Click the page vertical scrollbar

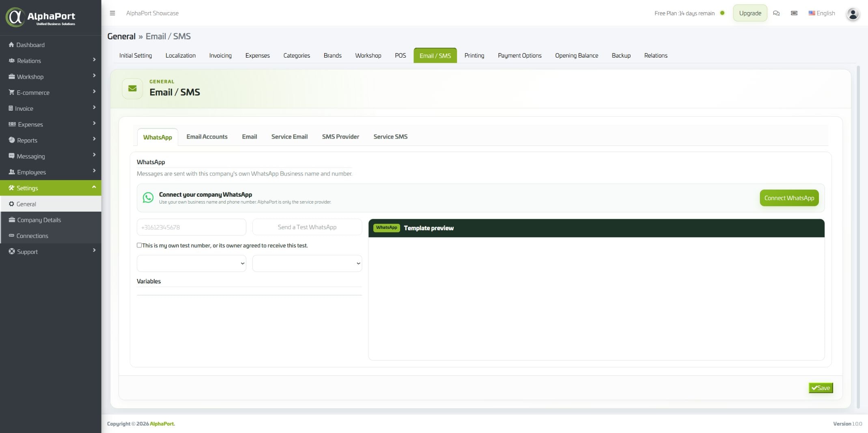pyautogui.click(x=858, y=237)
